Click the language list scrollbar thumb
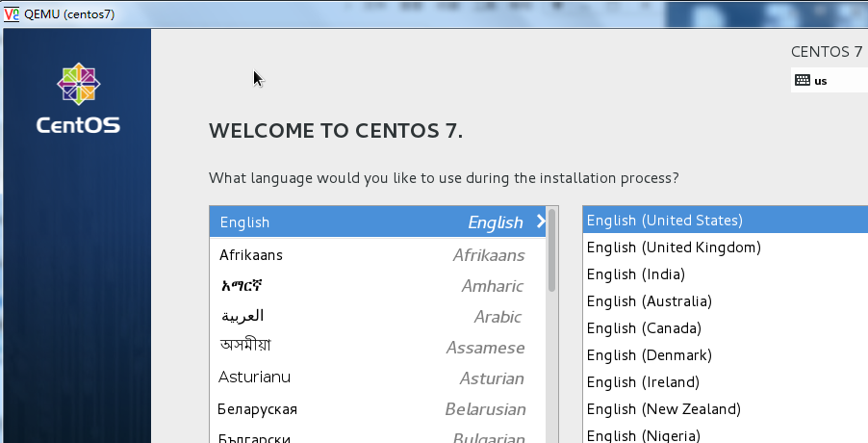This screenshot has width=868, height=443. 552,250
